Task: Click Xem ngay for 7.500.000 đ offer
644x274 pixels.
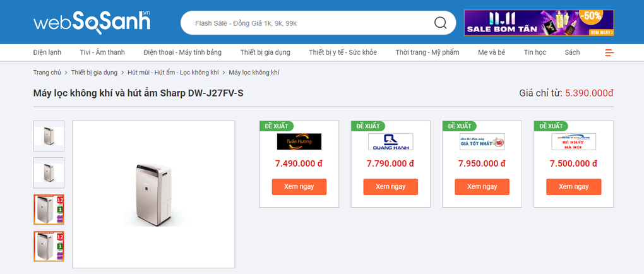Action: pos(573,186)
